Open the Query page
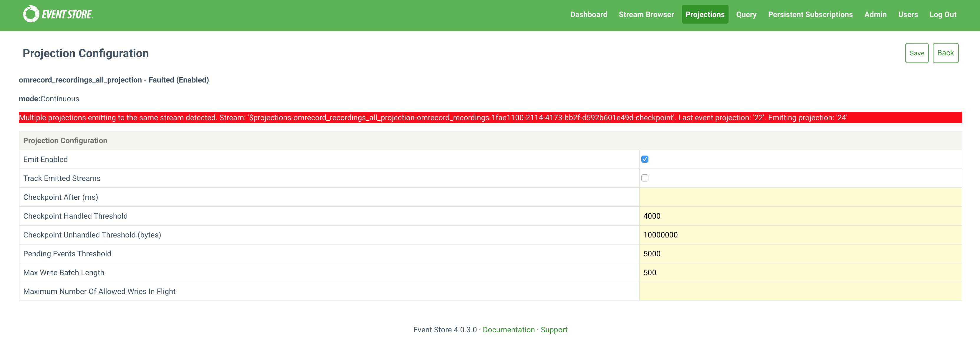980x340 pixels. tap(746, 14)
